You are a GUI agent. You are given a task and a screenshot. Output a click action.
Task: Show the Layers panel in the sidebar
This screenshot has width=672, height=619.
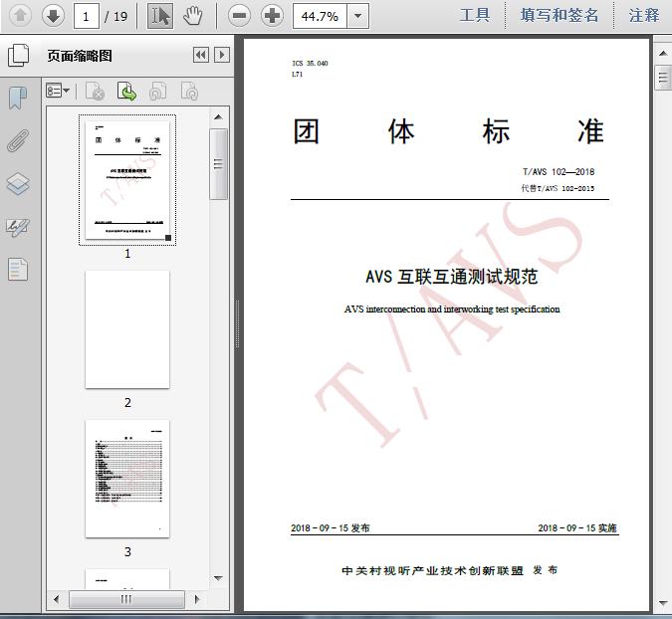[x=18, y=184]
